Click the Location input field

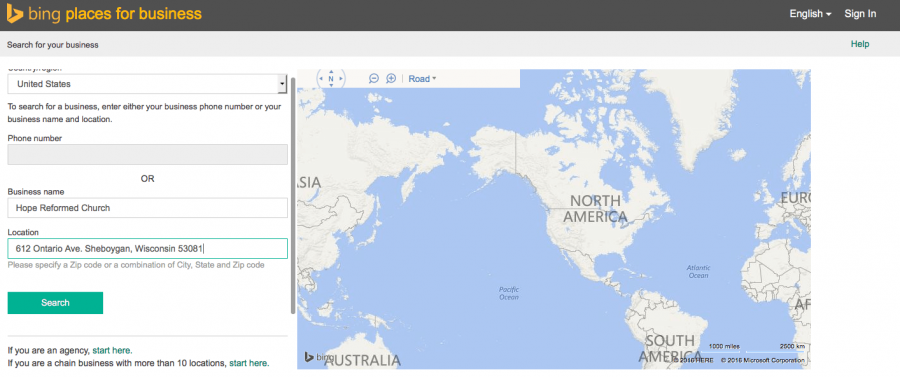[x=148, y=248]
